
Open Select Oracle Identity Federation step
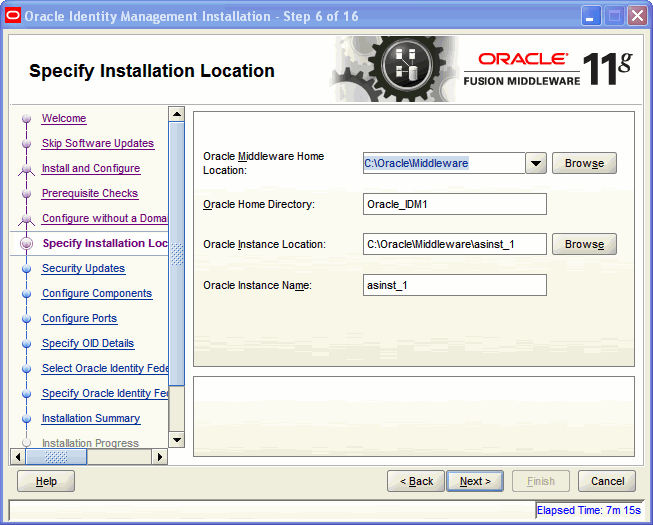click(x=105, y=368)
